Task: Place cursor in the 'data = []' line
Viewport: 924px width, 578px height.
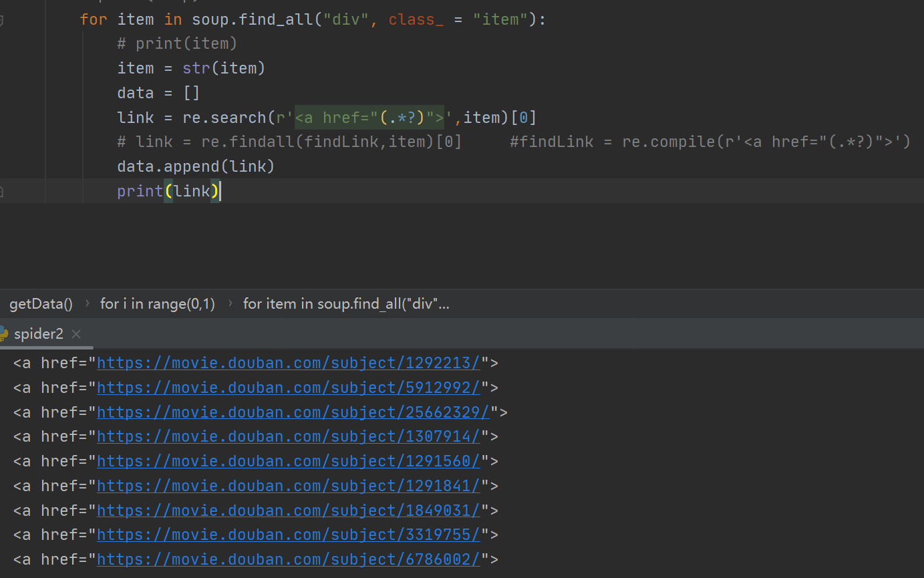Action: [158, 93]
